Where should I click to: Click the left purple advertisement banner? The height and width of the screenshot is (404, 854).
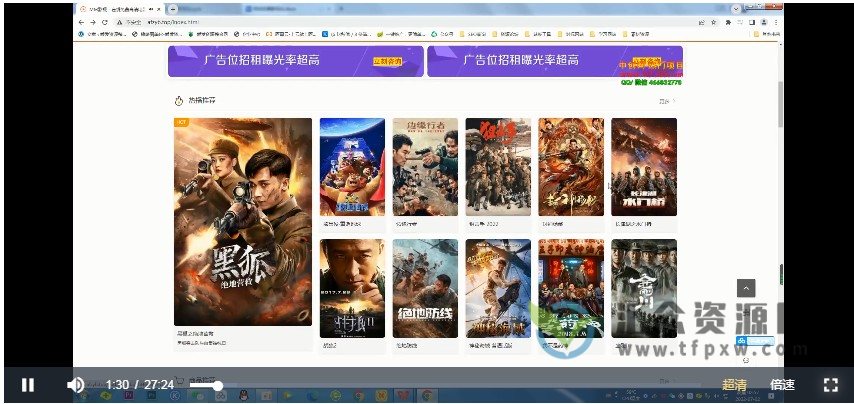[x=293, y=61]
